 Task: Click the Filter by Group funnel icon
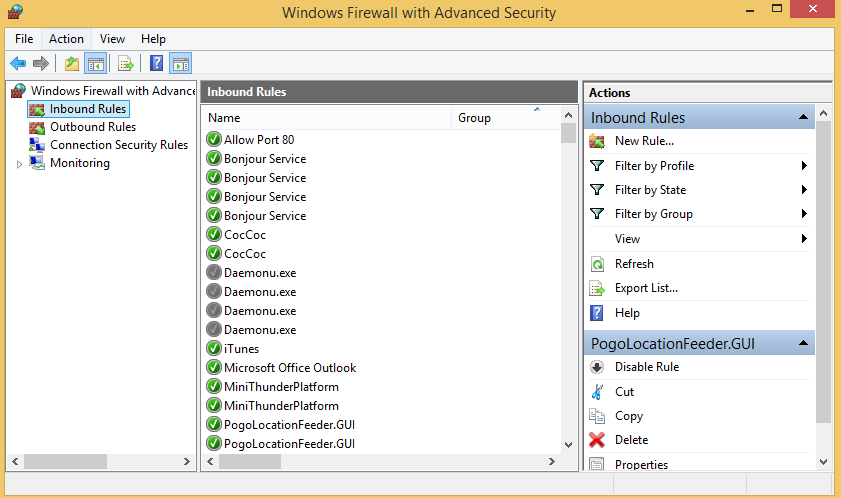[x=597, y=214]
